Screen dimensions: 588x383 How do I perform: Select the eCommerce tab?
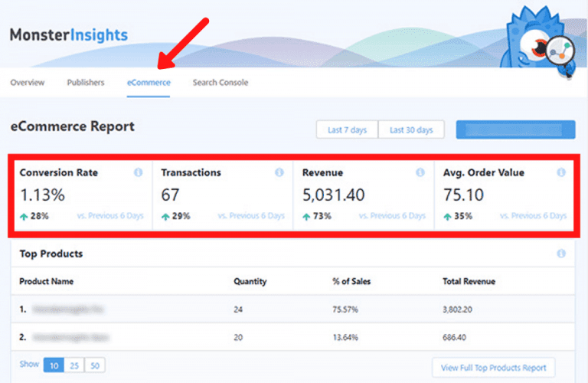[x=149, y=83]
